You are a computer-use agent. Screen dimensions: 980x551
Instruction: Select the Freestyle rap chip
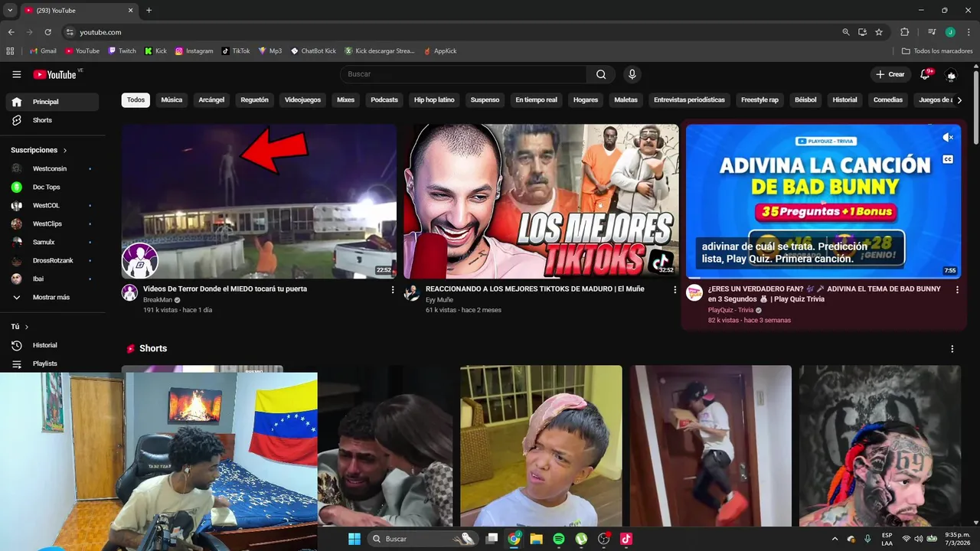pyautogui.click(x=759, y=100)
